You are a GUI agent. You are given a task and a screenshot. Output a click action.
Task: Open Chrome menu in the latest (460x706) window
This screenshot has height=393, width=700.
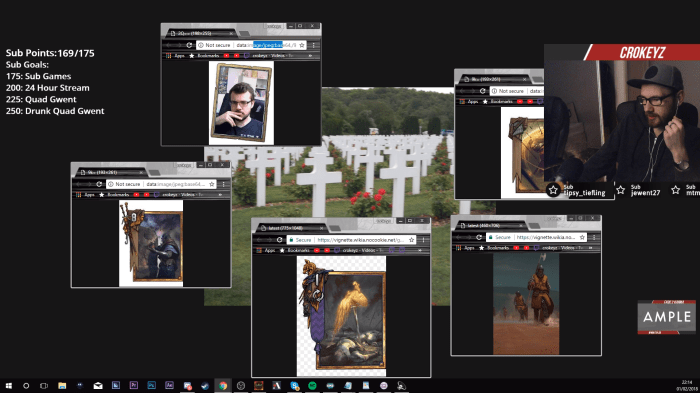pos(594,237)
